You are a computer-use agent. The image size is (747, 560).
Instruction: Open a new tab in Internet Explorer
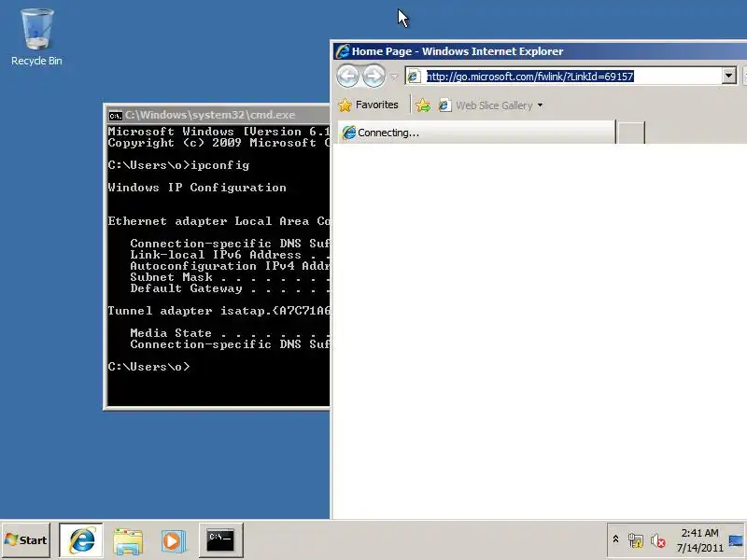pyautogui.click(x=631, y=133)
